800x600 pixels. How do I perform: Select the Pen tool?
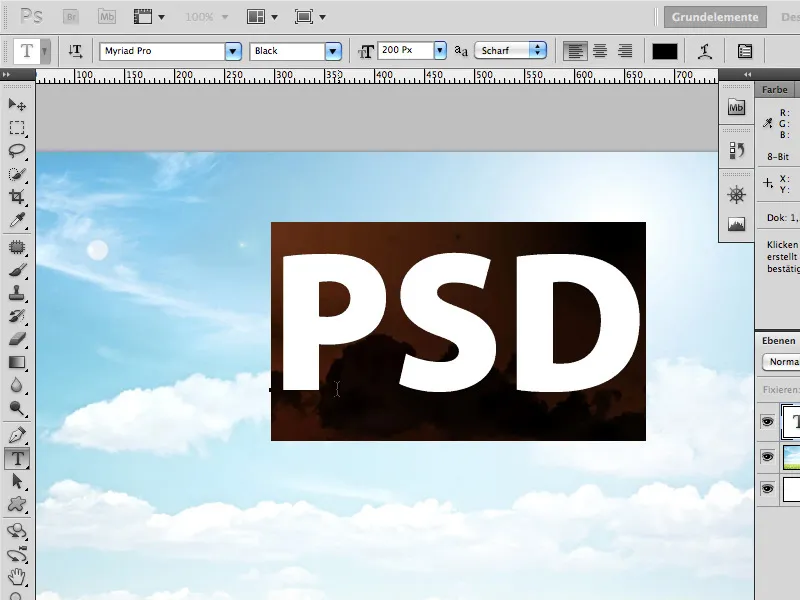point(17,435)
